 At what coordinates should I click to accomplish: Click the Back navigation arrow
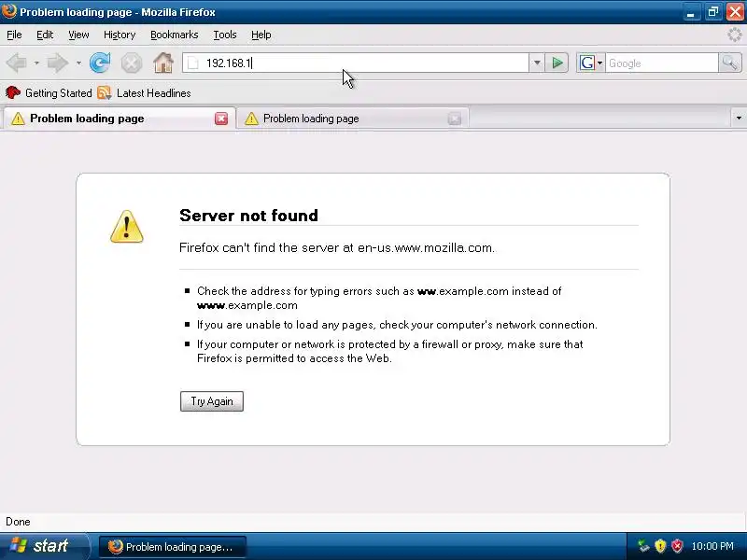click(17, 63)
